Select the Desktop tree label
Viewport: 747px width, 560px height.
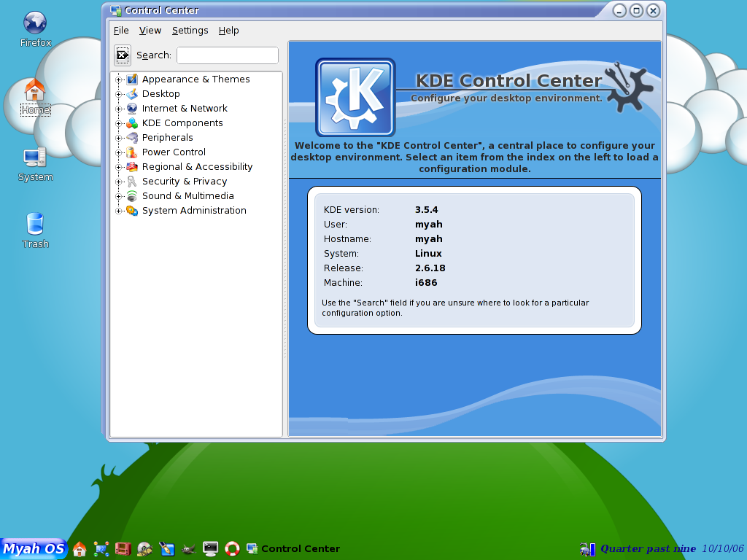pyautogui.click(x=161, y=94)
